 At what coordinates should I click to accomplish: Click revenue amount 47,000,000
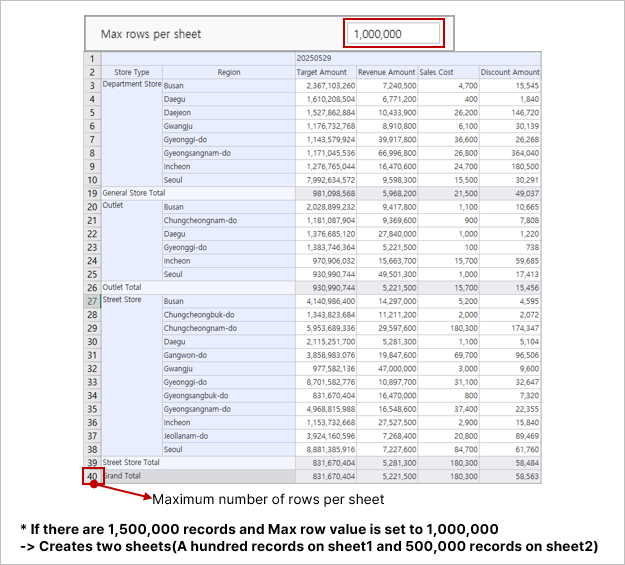tap(387, 369)
